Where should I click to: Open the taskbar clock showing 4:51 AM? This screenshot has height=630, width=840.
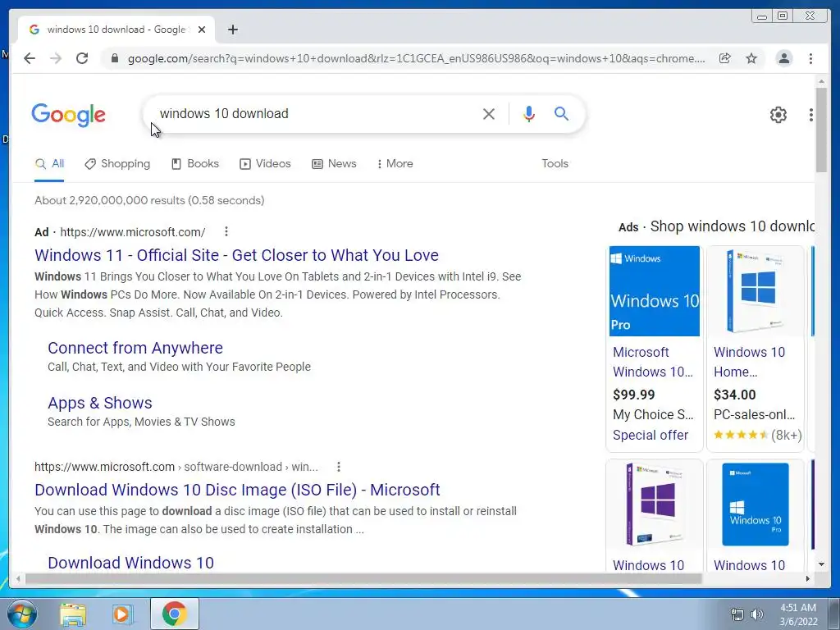(798, 614)
